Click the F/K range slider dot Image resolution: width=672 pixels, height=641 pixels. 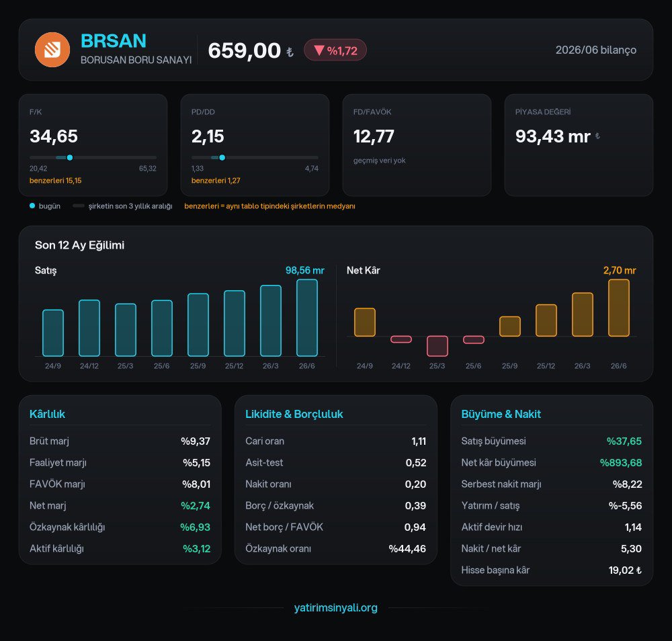pos(70,158)
